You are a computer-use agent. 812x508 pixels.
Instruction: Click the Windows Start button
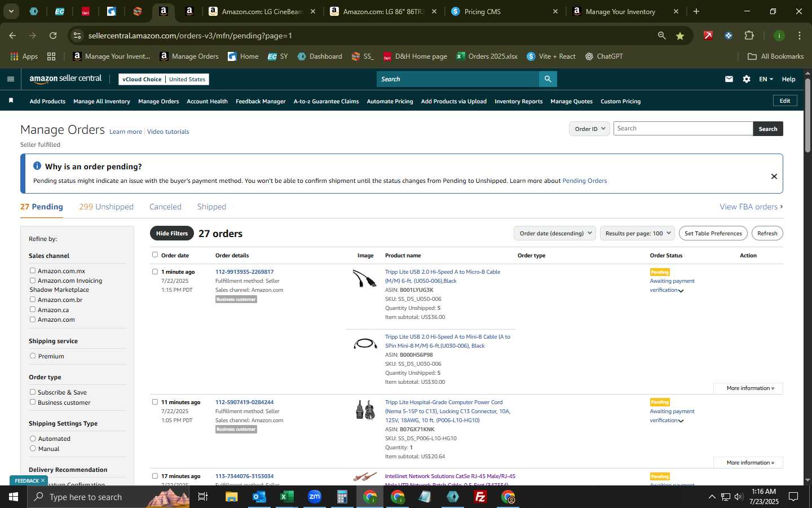point(14,497)
